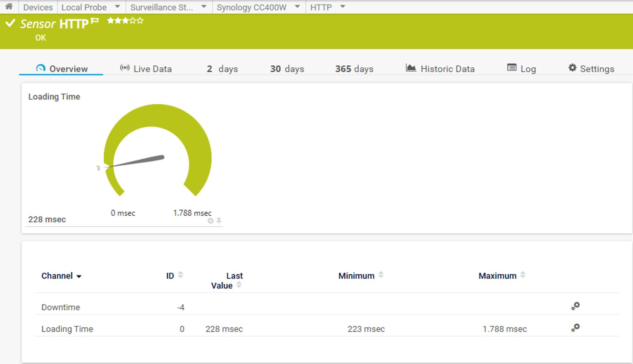Image resolution: width=633 pixels, height=364 pixels.
Task: Click the flag icon next to Sensor HTTP
Action: pos(95,21)
